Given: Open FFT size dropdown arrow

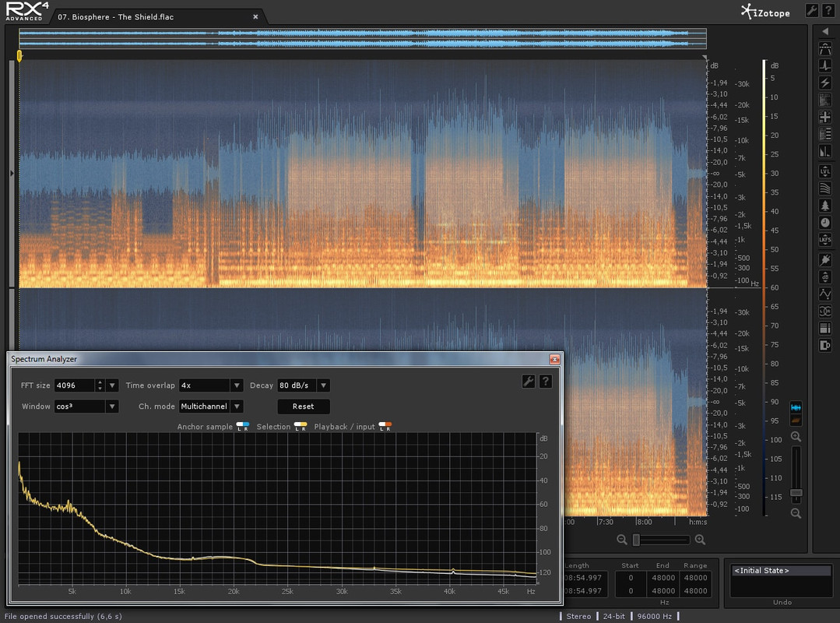Looking at the screenshot, I should pyautogui.click(x=112, y=385).
